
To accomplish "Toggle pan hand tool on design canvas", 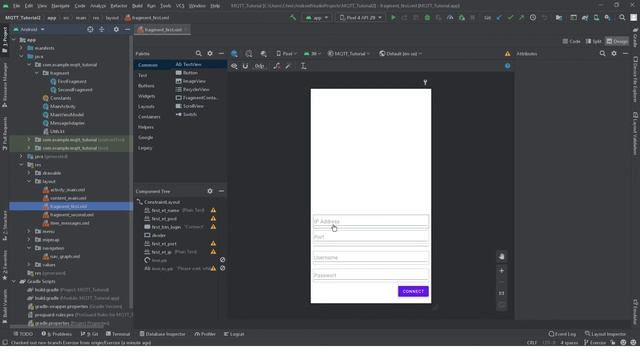I will pyautogui.click(x=502, y=256).
